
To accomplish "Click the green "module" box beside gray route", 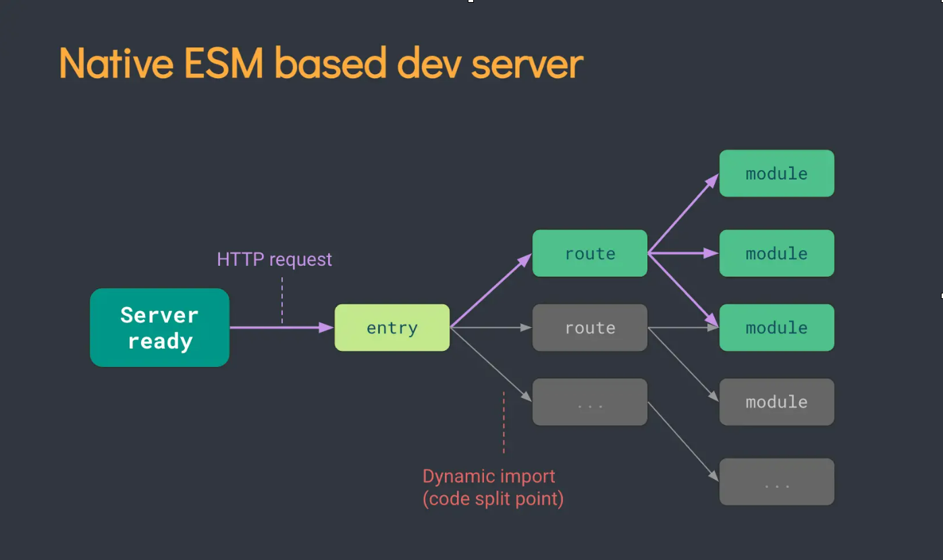I will pyautogui.click(x=777, y=328).
